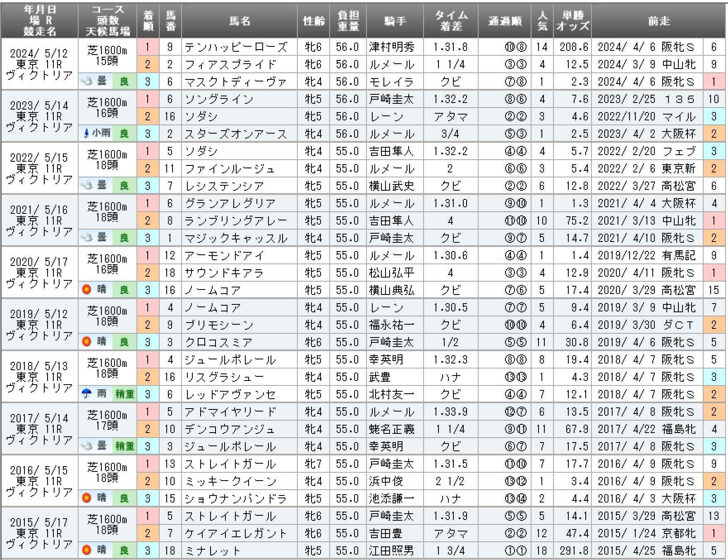Select horse name アドマイヤリード
Screen dimensions: 728x560
point(230,412)
